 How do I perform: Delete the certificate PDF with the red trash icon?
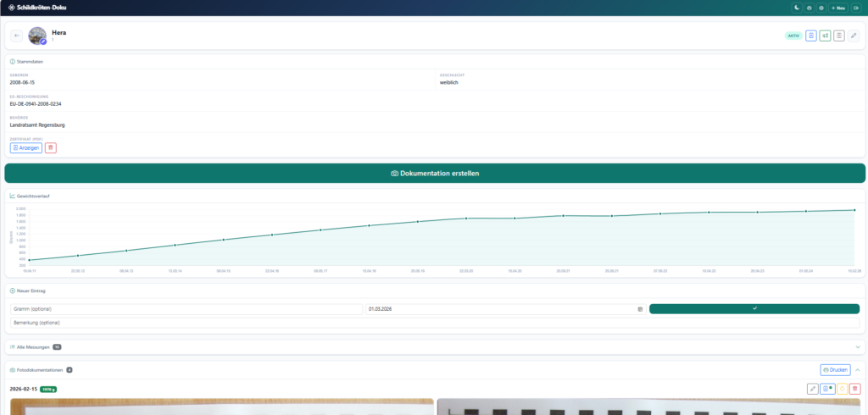pyautogui.click(x=51, y=147)
